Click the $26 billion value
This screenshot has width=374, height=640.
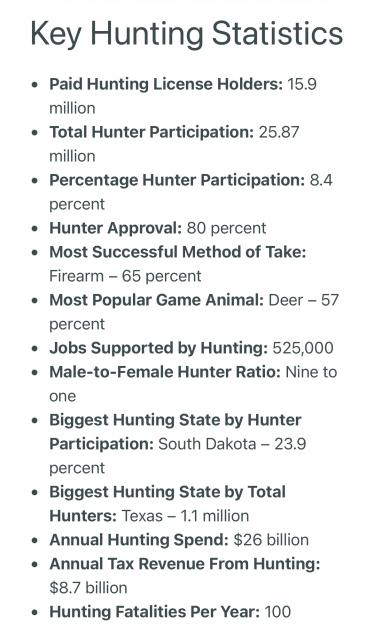point(271,540)
